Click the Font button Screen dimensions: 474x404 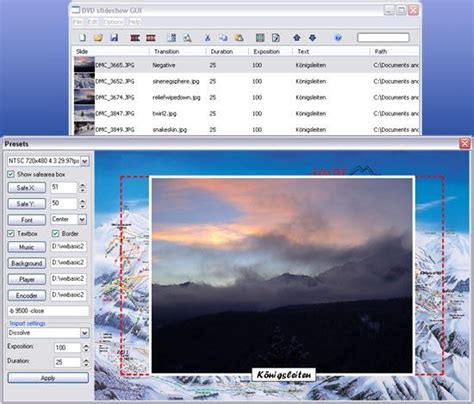point(27,220)
